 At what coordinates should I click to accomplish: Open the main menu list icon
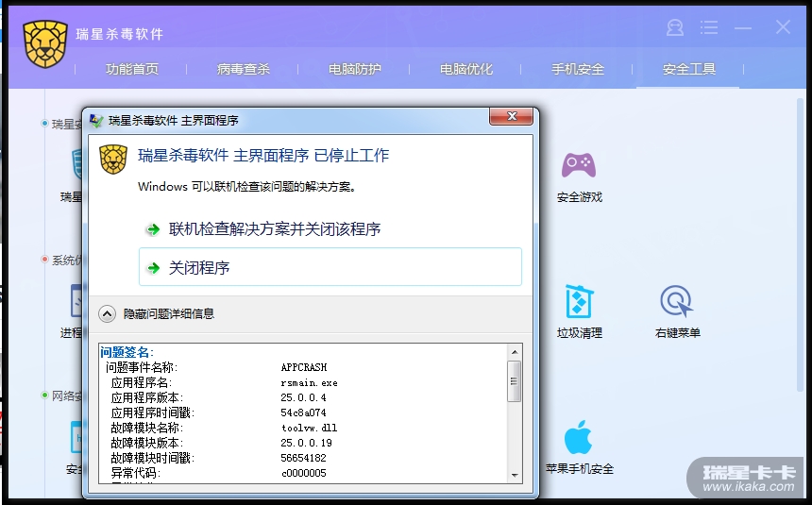pyautogui.click(x=709, y=27)
